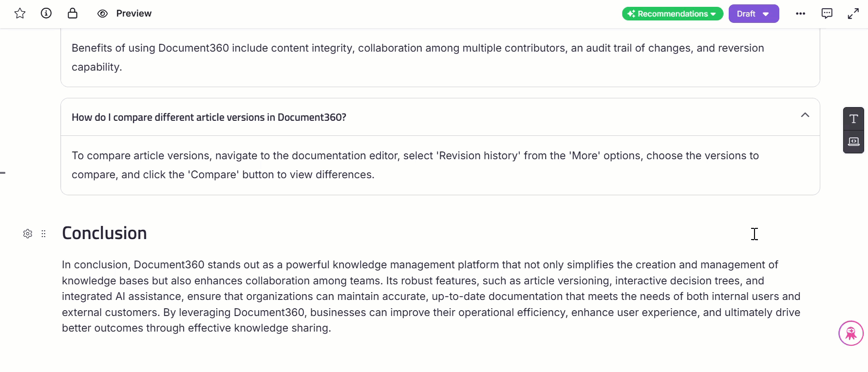Viewport: 868px width, 372px height.
Task: Open settings gear beside Conclusion heading
Action: pos(28,234)
